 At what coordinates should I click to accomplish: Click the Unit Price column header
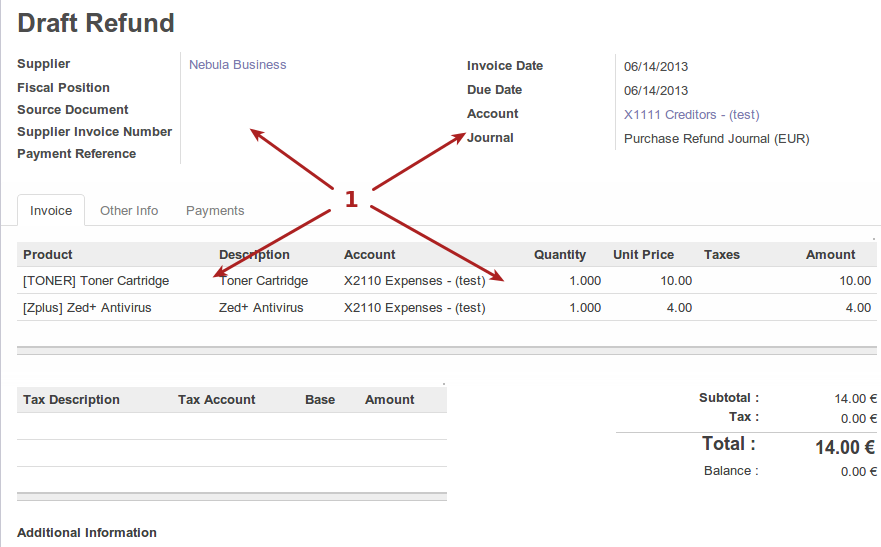(x=643, y=255)
